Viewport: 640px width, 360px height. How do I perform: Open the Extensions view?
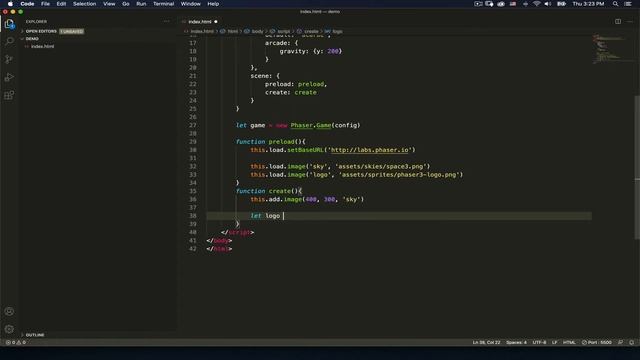(x=9, y=95)
